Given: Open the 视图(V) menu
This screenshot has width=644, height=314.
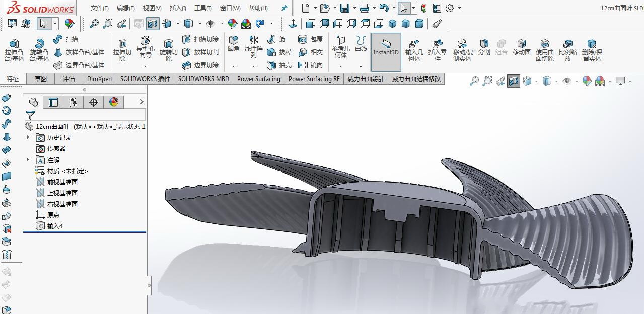Looking at the screenshot, I should coord(152,8).
